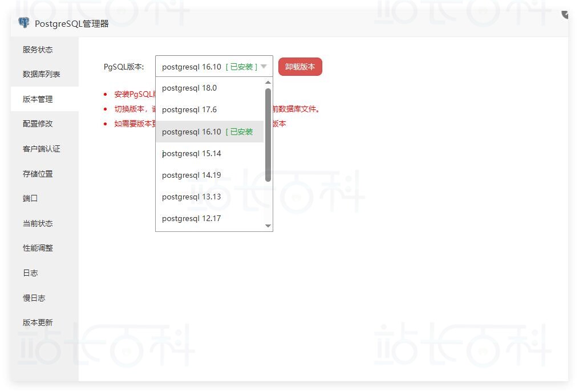This screenshot has height=392, width=579.
Task: Select postgresql 12.17 in the dropdown
Action: pos(209,218)
